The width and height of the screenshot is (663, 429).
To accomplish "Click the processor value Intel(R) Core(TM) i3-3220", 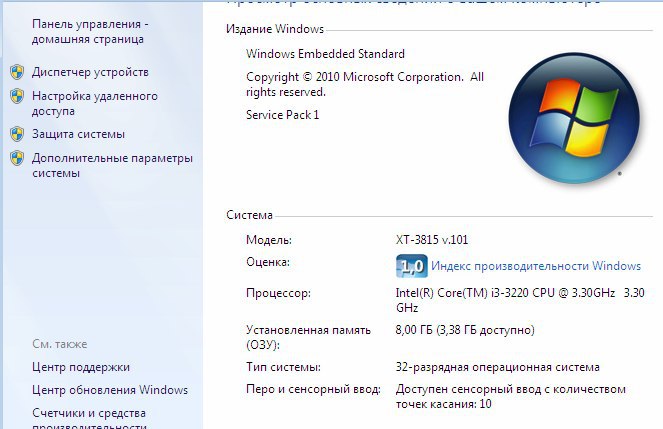I will [520, 300].
